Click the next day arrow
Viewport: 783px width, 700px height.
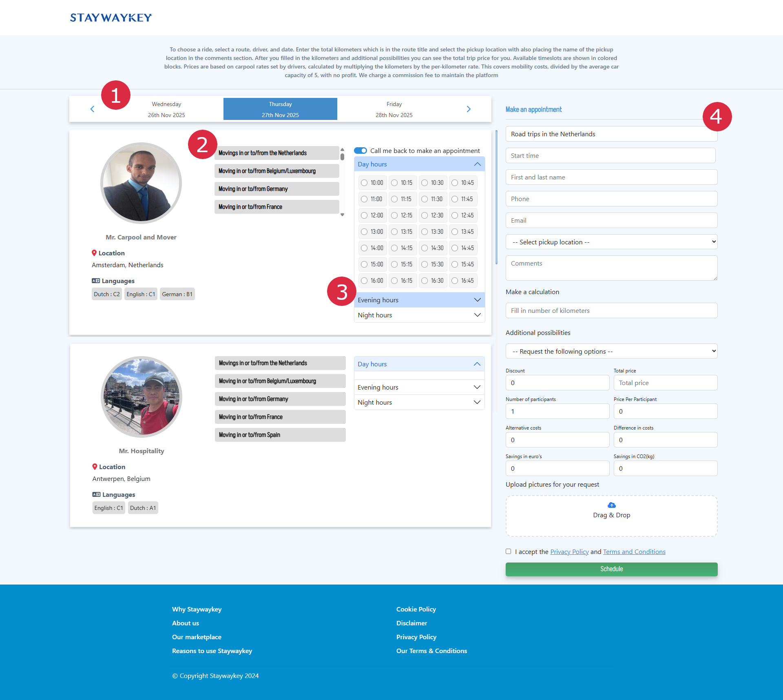point(469,109)
